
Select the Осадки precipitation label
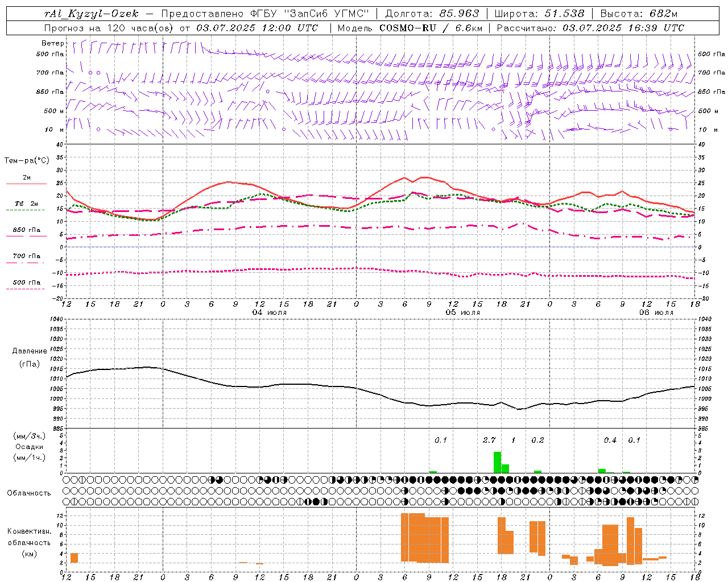tap(30, 447)
